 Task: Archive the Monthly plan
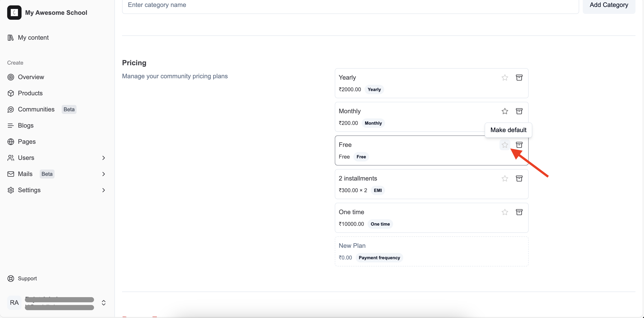(x=519, y=111)
